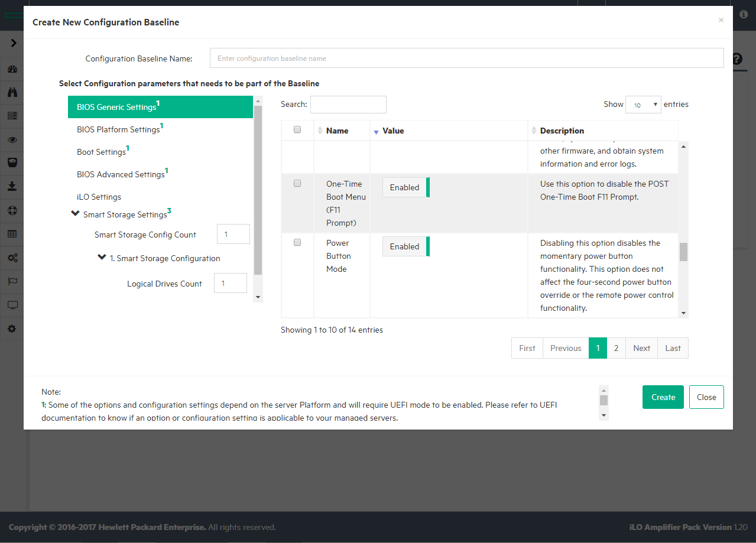756x543 pixels.
Task: Toggle Power Button Mode Enabled switch
Action: [x=405, y=246]
